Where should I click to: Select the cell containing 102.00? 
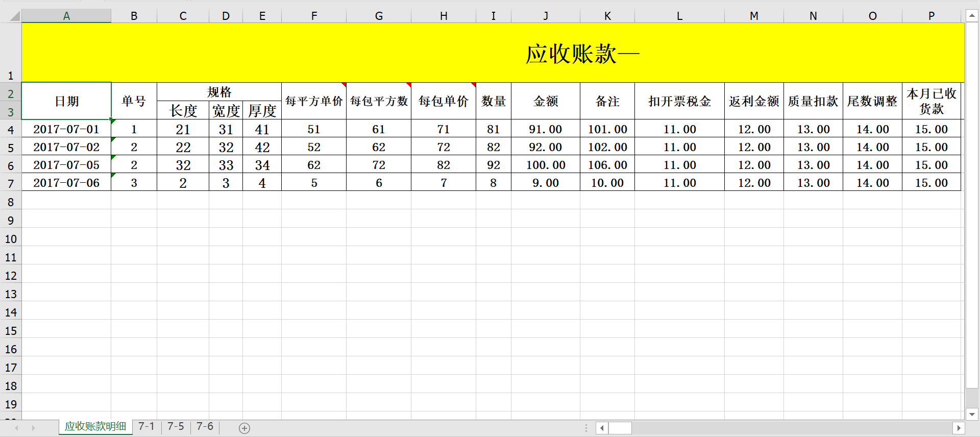point(607,147)
